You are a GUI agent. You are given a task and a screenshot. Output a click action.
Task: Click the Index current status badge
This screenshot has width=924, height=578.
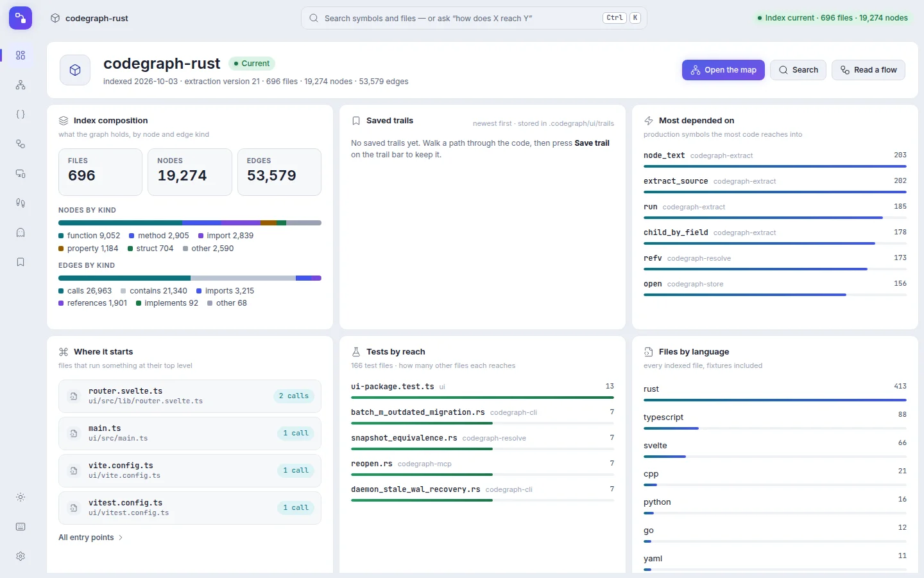[x=832, y=18]
